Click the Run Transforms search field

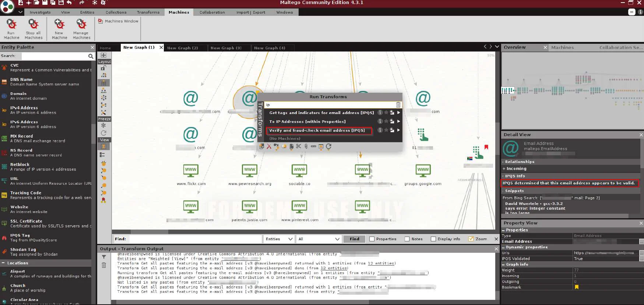click(x=330, y=105)
